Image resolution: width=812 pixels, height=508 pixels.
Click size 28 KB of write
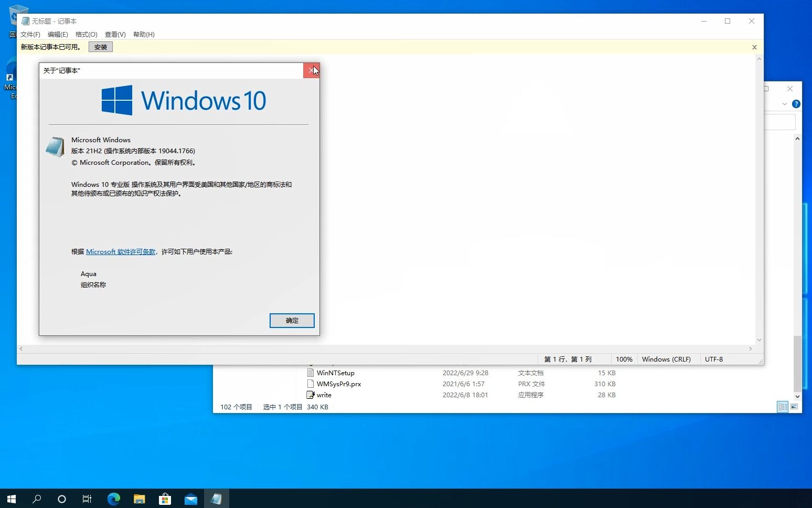pyautogui.click(x=607, y=395)
